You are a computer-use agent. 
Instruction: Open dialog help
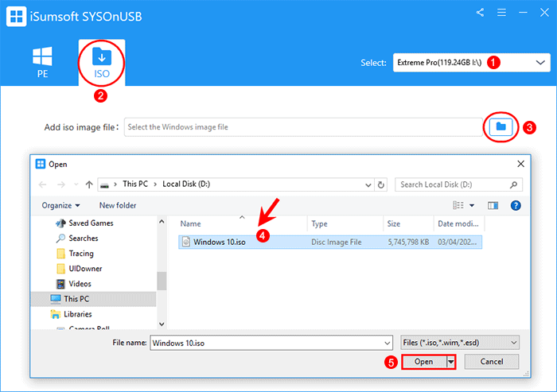pyautogui.click(x=516, y=205)
